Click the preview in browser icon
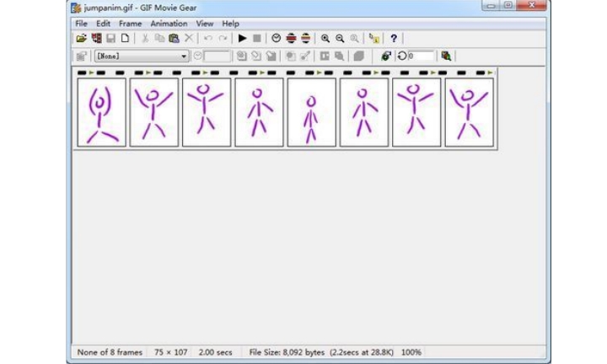 pyautogui.click(x=446, y=56)
